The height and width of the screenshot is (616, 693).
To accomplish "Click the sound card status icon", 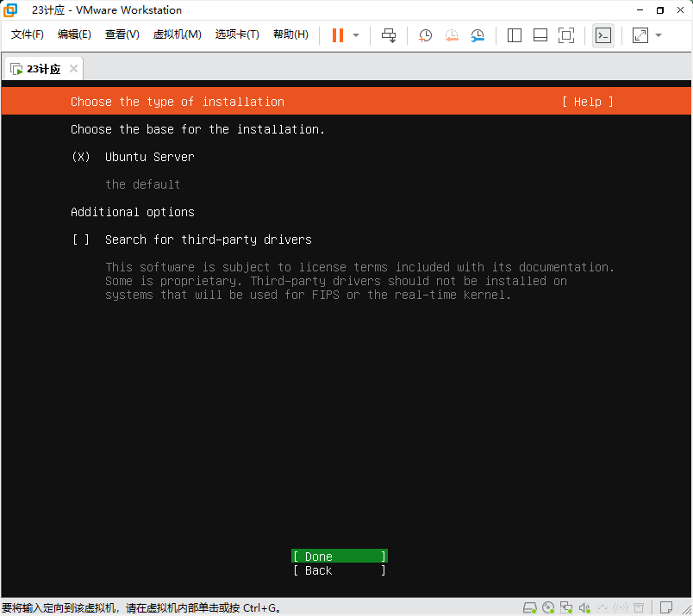I will tap(584, 608).
